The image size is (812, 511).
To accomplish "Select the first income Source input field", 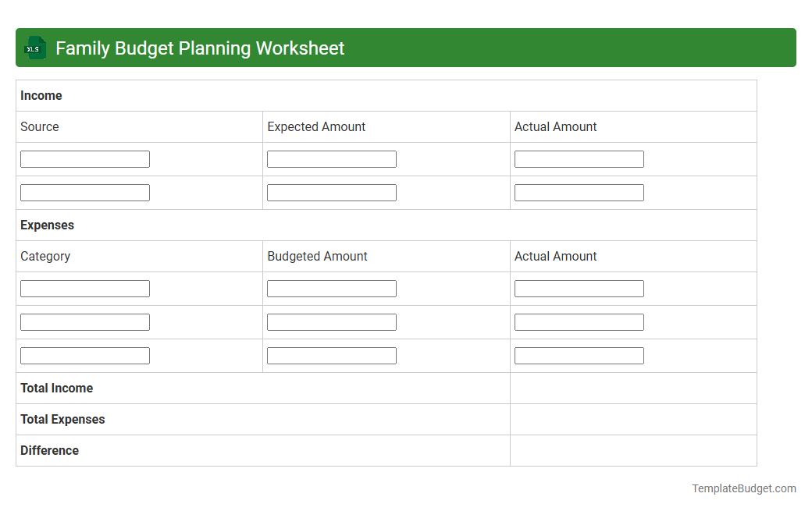I will click(x=84, y=158).
